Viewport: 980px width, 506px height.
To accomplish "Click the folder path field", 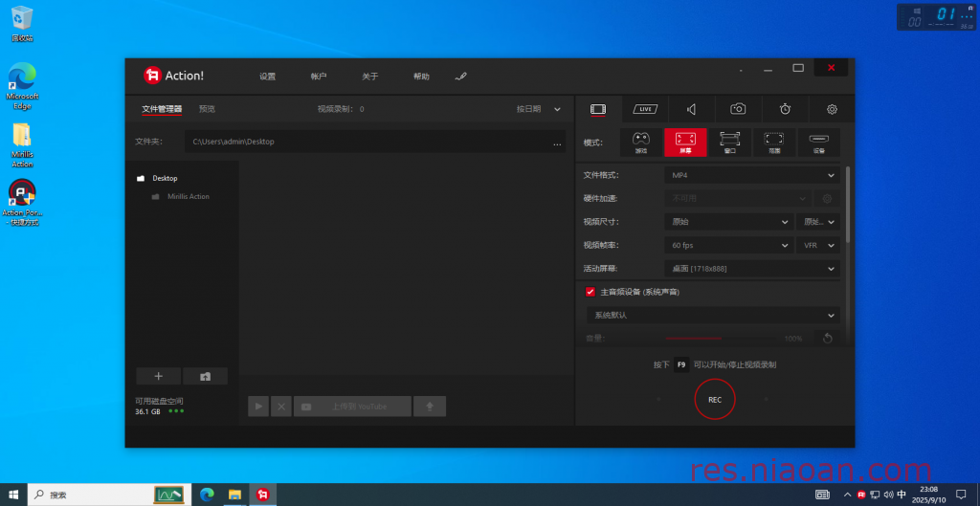I will coord(375,142).
